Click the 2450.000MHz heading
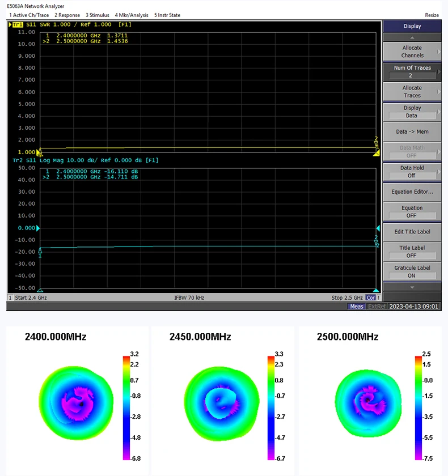448x476 pixels. [x=200, y=337]
